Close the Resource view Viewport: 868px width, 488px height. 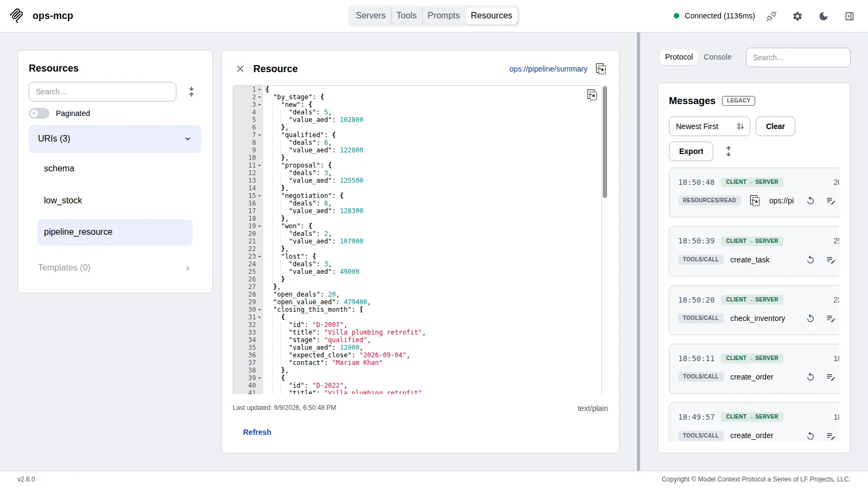click(240, 69)
